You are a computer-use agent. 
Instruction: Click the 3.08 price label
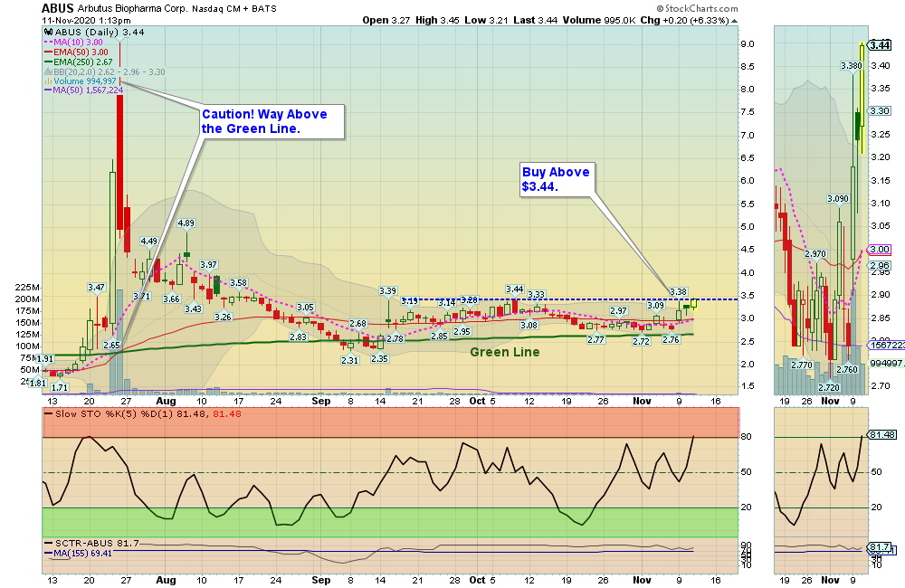529,325
